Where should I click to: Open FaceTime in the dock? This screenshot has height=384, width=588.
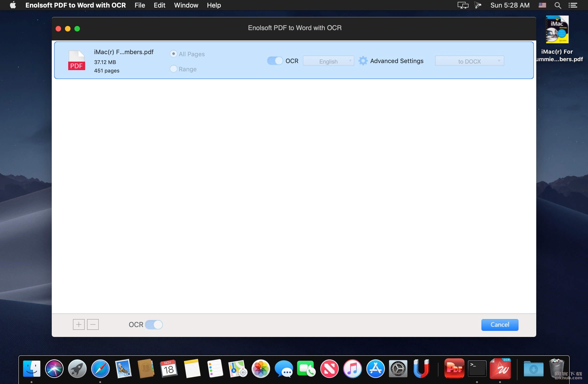[306, 369]
